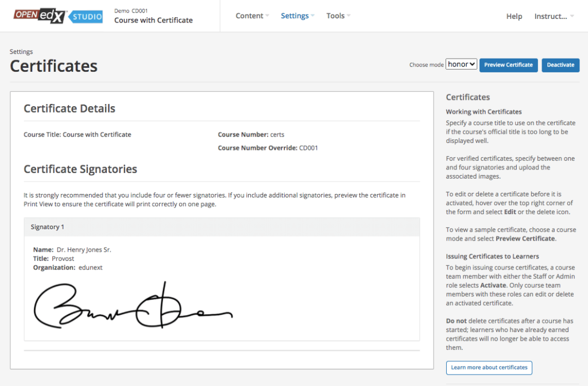Open the honor mode selector

point(461,64)
